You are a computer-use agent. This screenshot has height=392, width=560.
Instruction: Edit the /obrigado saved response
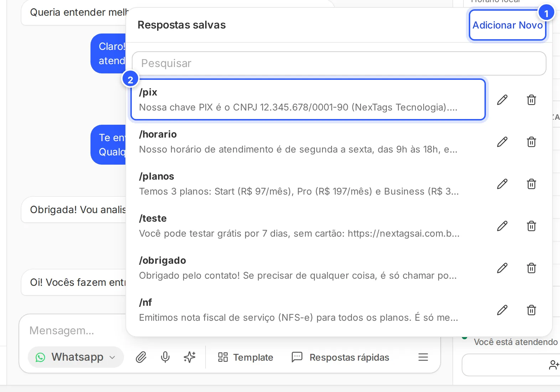tap(502, 268)
